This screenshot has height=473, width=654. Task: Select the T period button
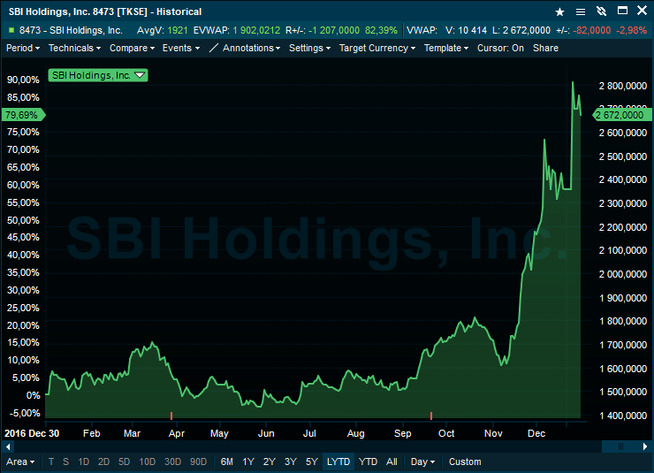(x=51, y=462)
